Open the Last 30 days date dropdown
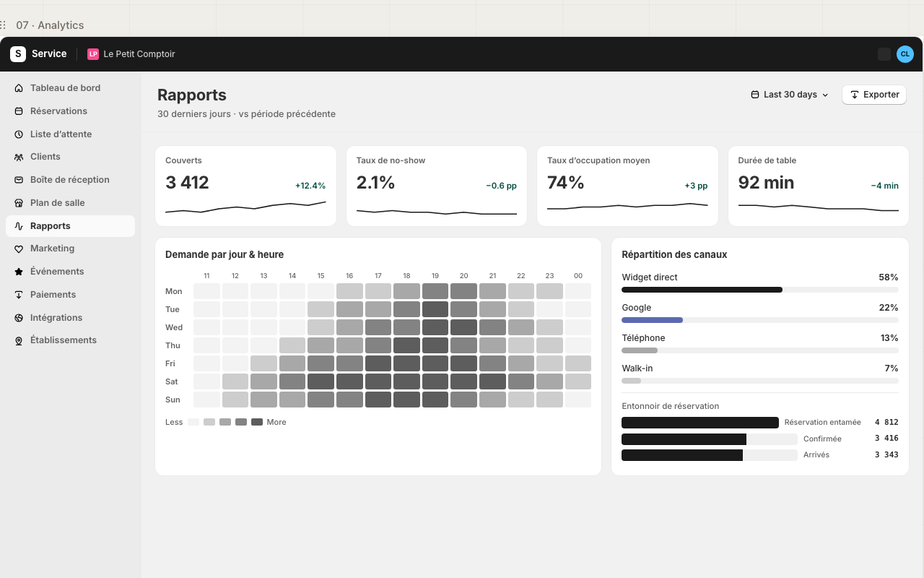 [790, 95]
